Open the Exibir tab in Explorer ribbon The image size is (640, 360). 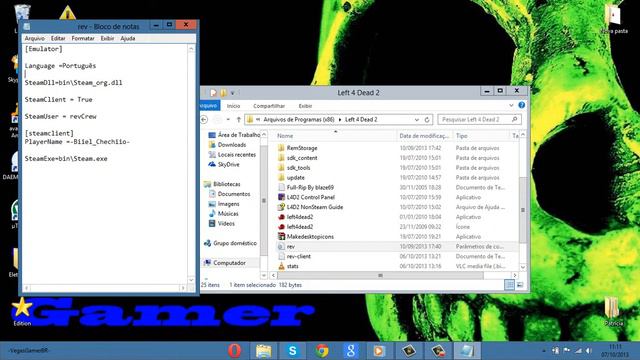coord(305,106)
